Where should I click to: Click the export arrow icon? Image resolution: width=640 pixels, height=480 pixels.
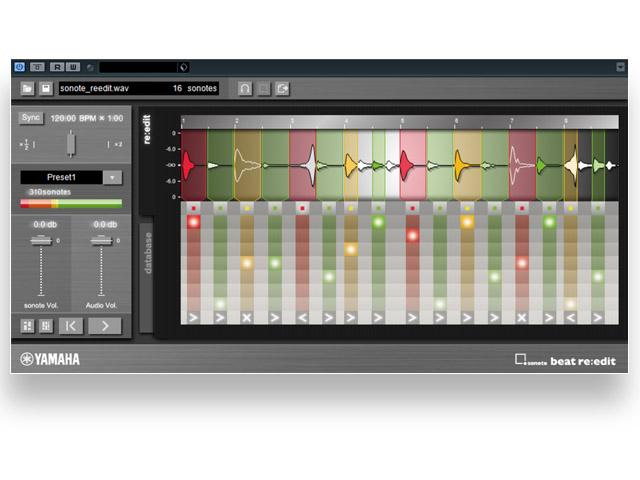coord(282,88)
